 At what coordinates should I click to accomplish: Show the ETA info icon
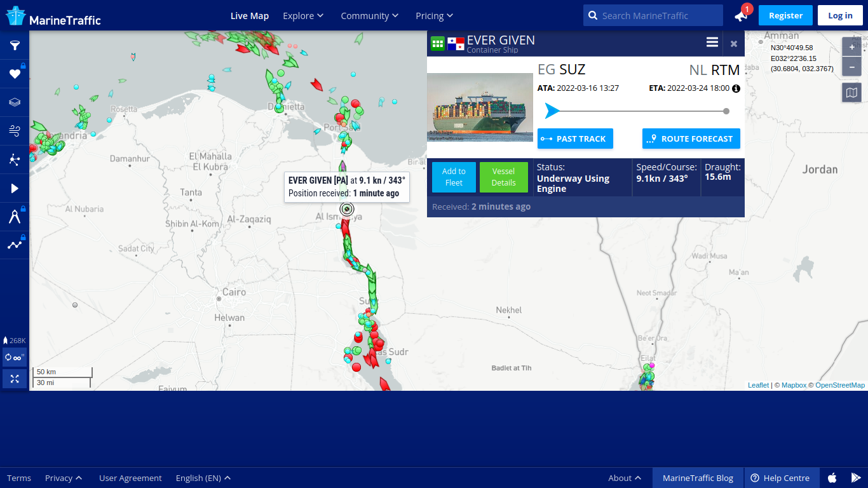tap(736, 89)
